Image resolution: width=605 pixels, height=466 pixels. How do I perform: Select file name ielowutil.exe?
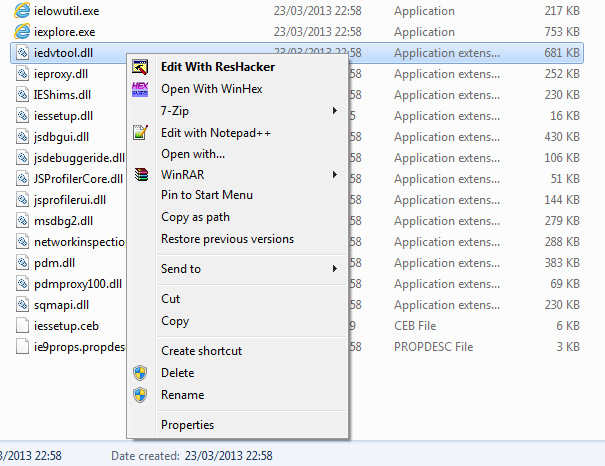(66, 11)
